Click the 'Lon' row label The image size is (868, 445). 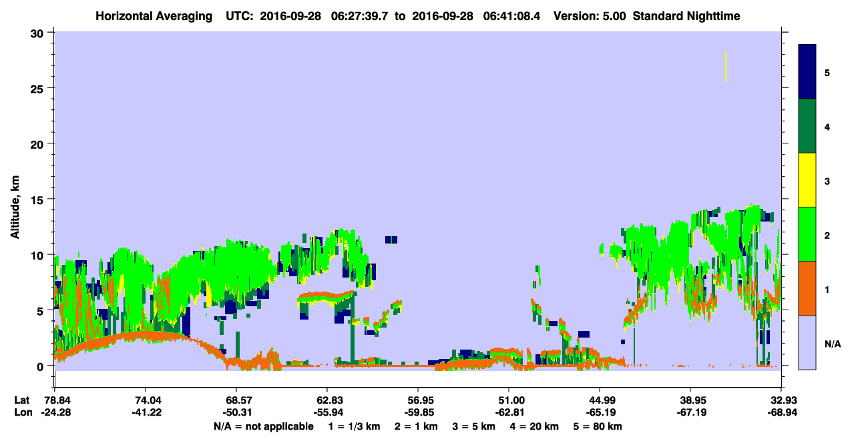22,413
